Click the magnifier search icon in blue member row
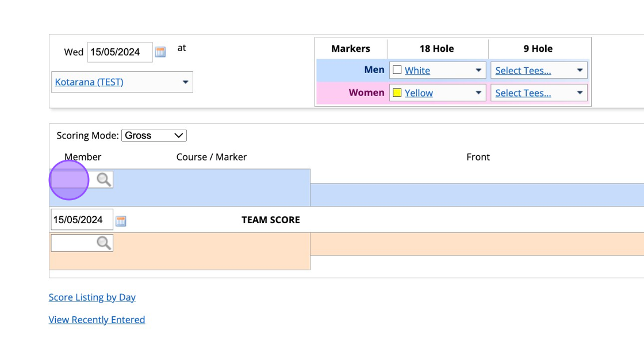Screen dimensions: 644x360 pos(104,179)
